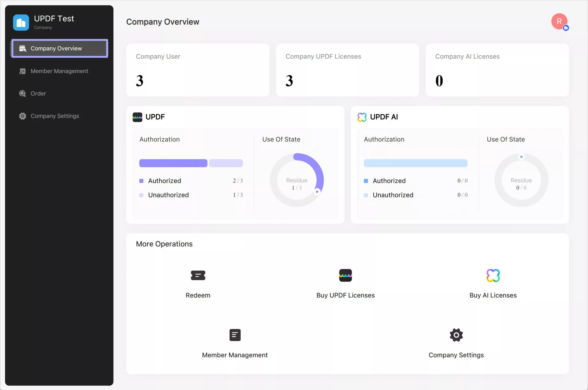Open the Order section in the sidebar
This screenshot has height=390, width=588.
pos(60,94)
